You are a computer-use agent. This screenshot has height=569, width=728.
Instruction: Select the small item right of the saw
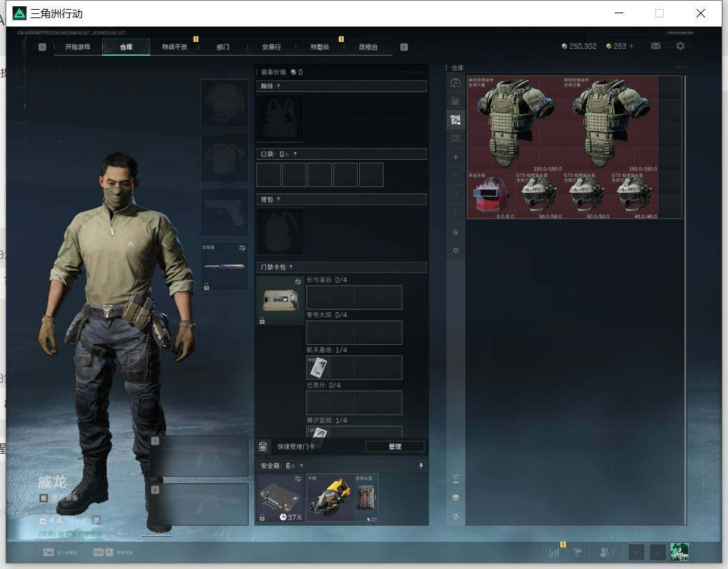(x=366, y=498)
